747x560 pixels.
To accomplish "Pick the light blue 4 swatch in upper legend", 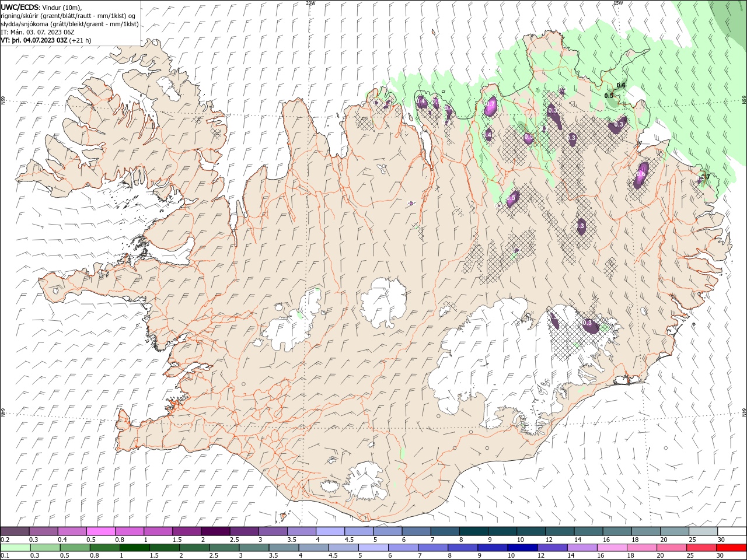I will (x=330, y=531).
